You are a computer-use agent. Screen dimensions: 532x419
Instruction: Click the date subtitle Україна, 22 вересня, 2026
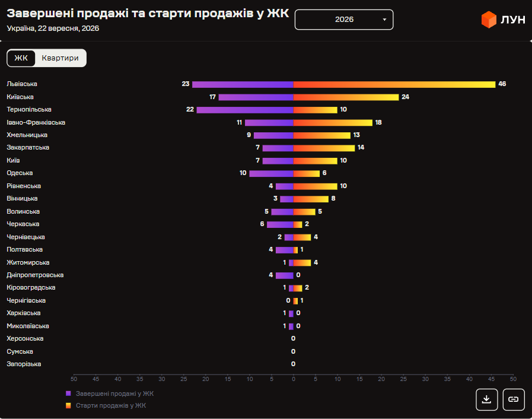pyautogui.click(x=53, y=28)
